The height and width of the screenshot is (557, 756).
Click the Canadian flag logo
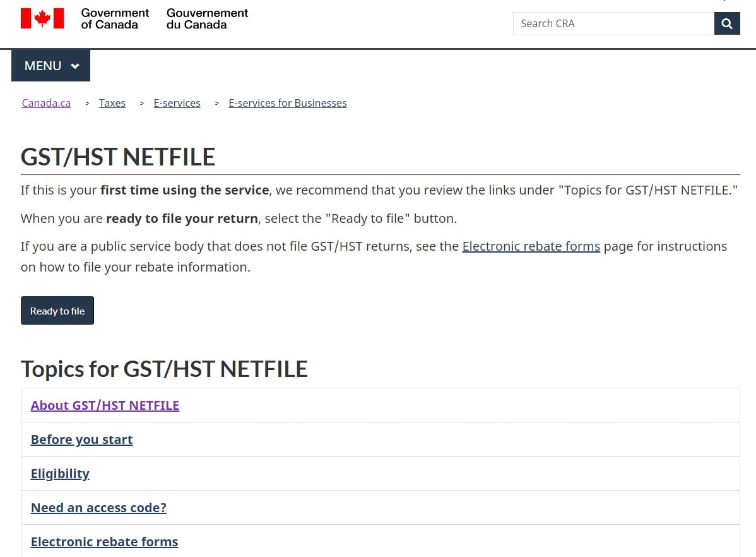point(42,18)
